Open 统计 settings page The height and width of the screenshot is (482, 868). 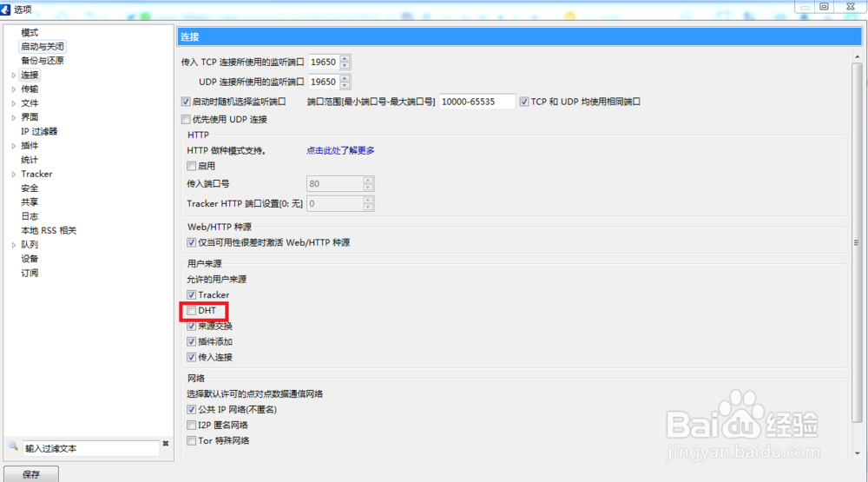[x=30, y=160]
